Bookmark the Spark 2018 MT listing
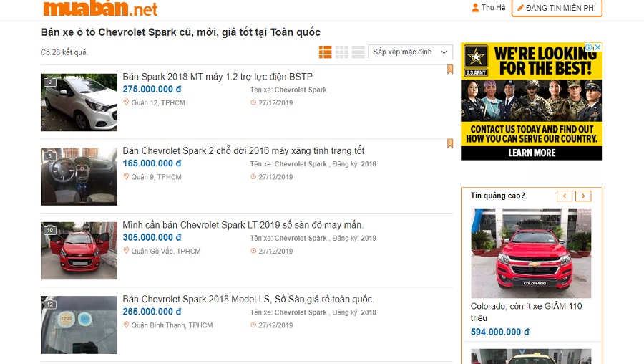Image resolution: width=644 pixels, height=364 pixels. 450,70
